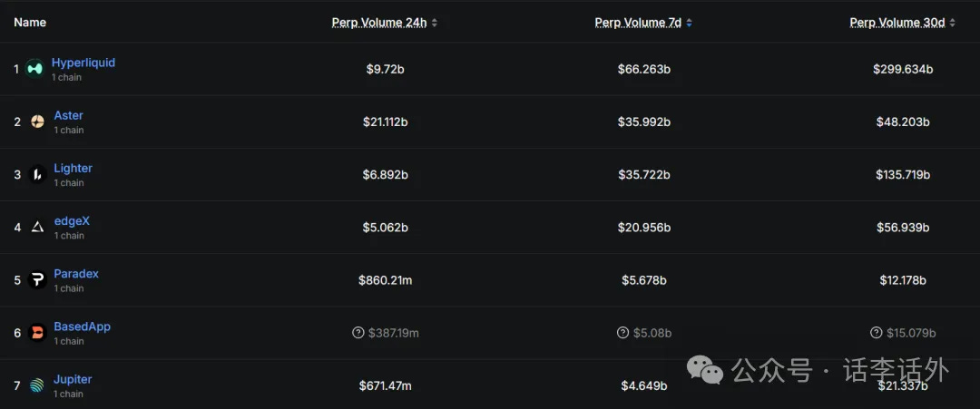Open the Hyperliquid protocol link
The image size is (980, 409).
pos(83,63)
